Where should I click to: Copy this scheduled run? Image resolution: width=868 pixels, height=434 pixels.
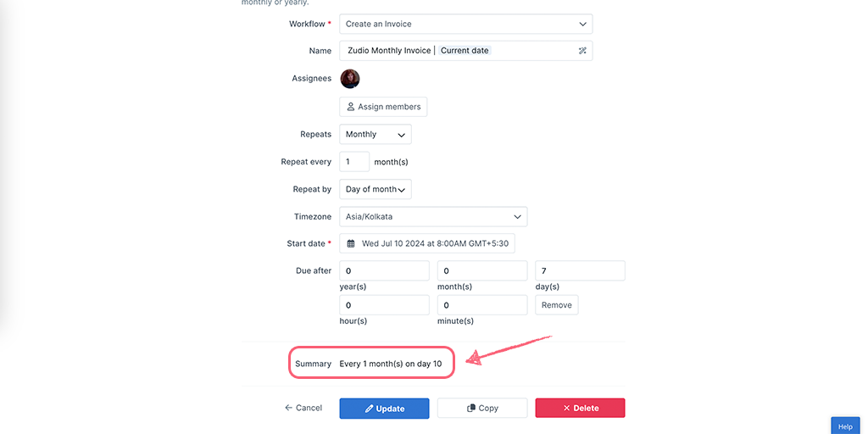coord(482,408)
